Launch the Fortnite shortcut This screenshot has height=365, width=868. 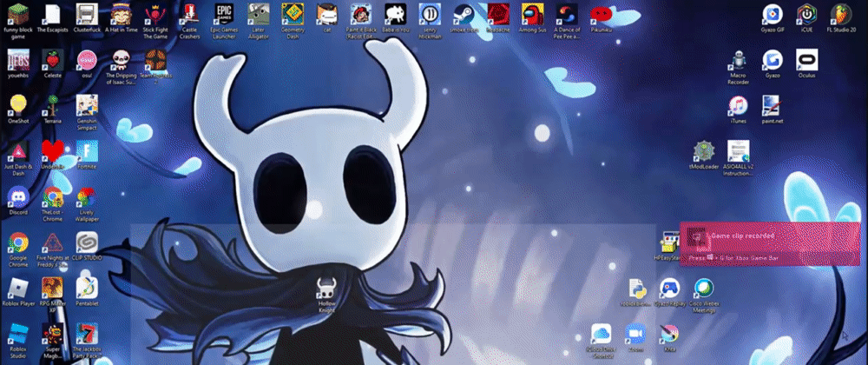coord(87,156)
